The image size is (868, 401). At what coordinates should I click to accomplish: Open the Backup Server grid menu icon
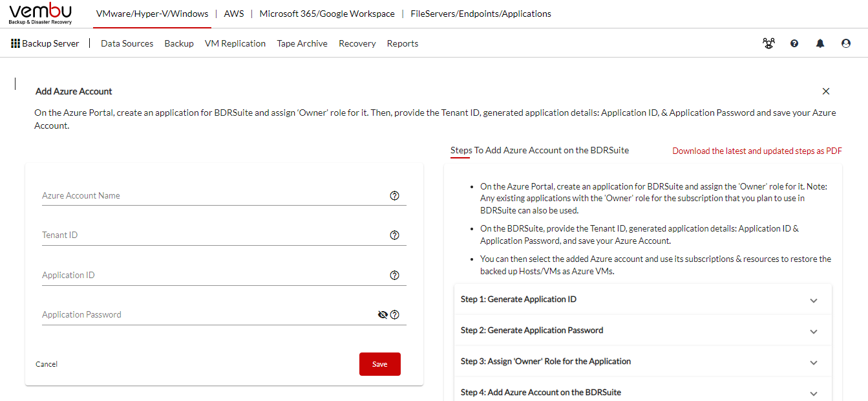(x=16, y=43)
